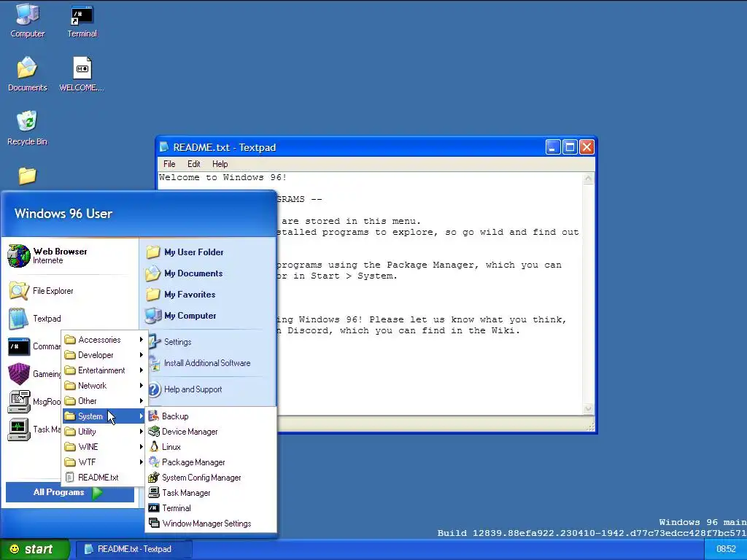The image size is (747, 560).
Task: Open the WELCOME markdown file on desktop
Action: tap(82, 74)
